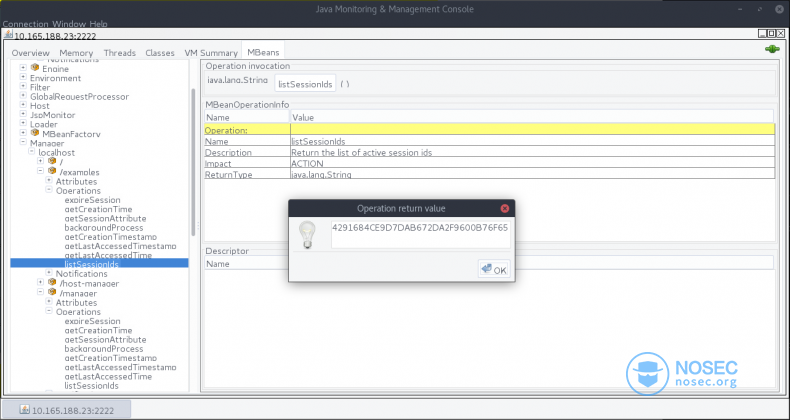Screen dimensions: 790x420
Task: Click the Description row value cell
Action: [x=533, y=152]
